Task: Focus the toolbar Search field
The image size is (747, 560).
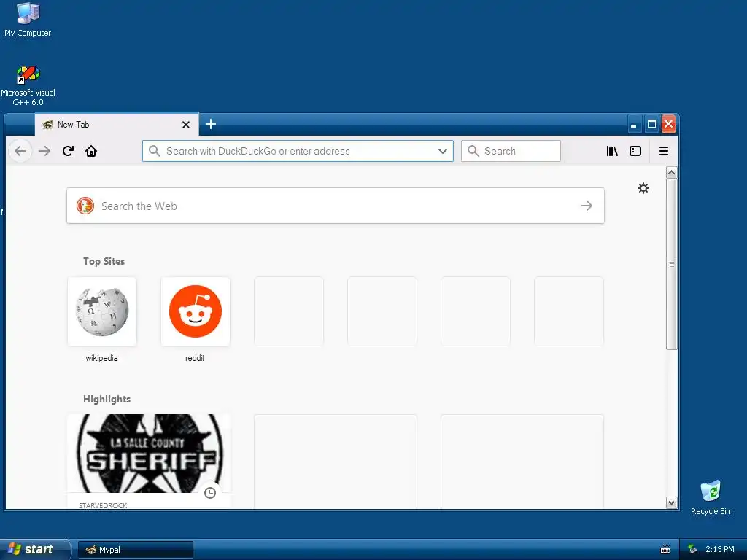Action: point(511,151)
